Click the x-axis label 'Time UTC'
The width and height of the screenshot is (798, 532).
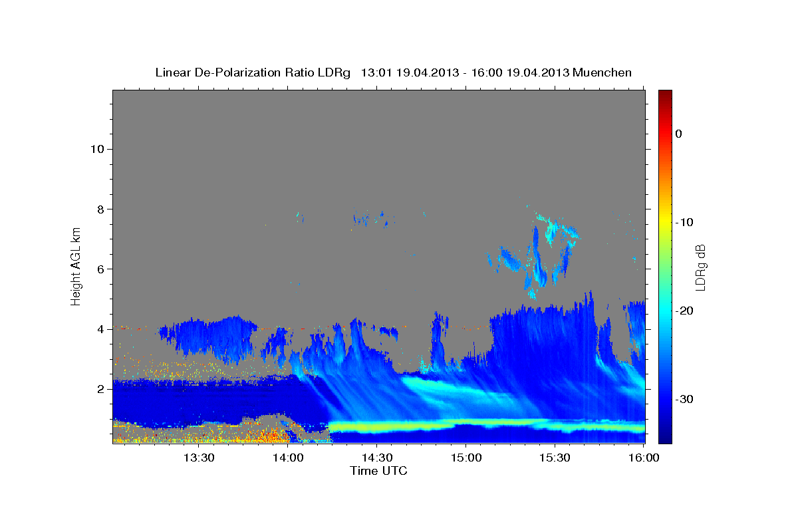coord(378,471)
